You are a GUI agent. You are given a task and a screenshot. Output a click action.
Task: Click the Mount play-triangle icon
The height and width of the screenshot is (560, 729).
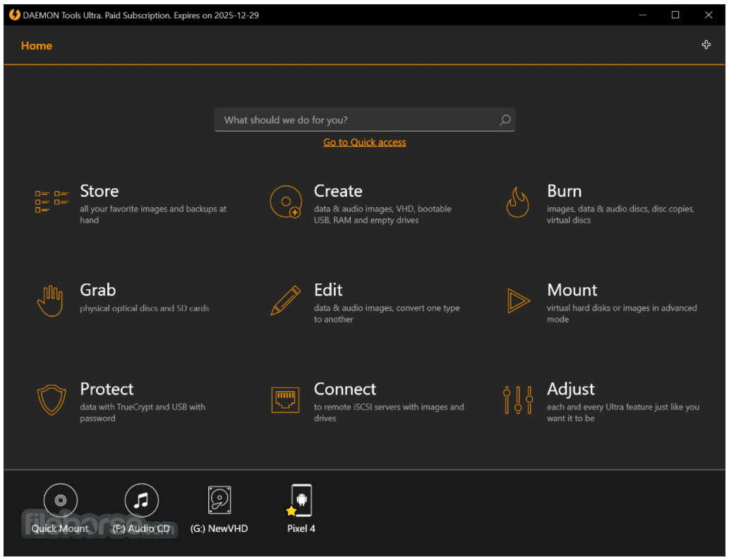[x=519, y=300]
